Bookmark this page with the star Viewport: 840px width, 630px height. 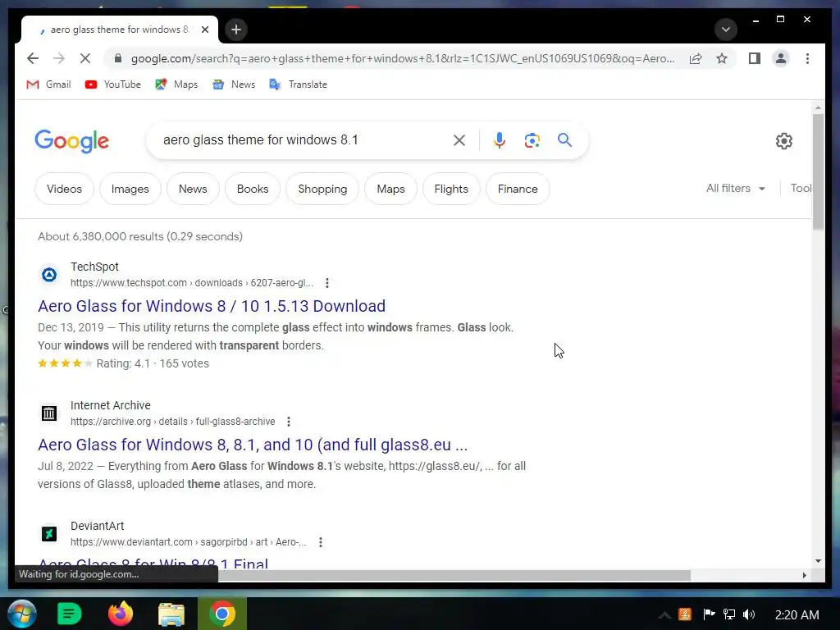tap(722, 58)
